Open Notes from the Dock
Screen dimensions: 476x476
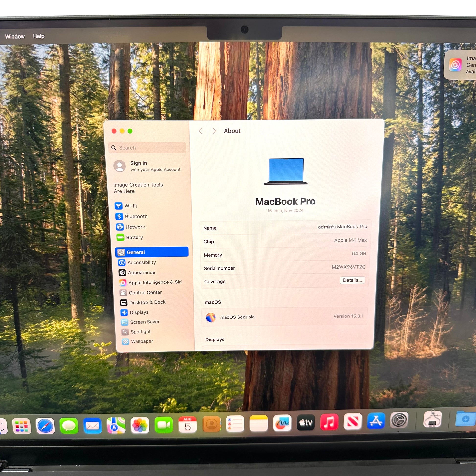[x=259, y=423]
